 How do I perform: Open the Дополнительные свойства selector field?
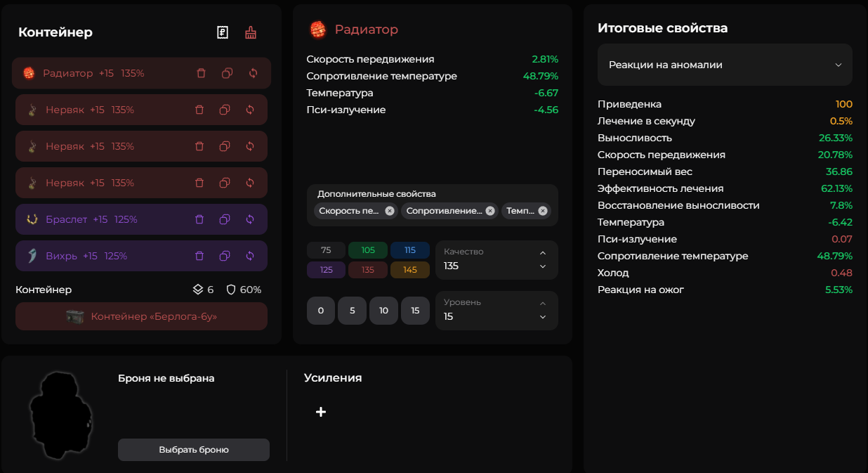click(433, 205)
